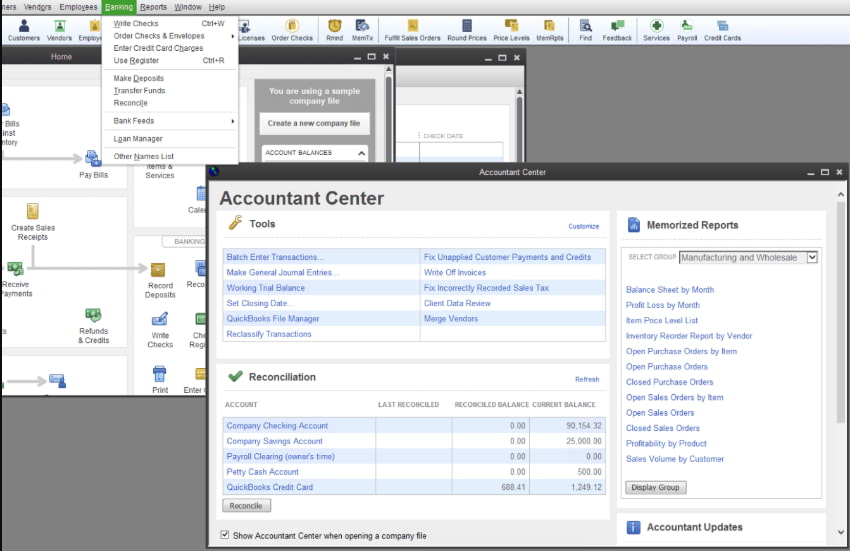Image resolution: width=850 pixels, height=551 pixels.
Task: Click the Customize link in Tools
Action: click(x=584, y=226)
